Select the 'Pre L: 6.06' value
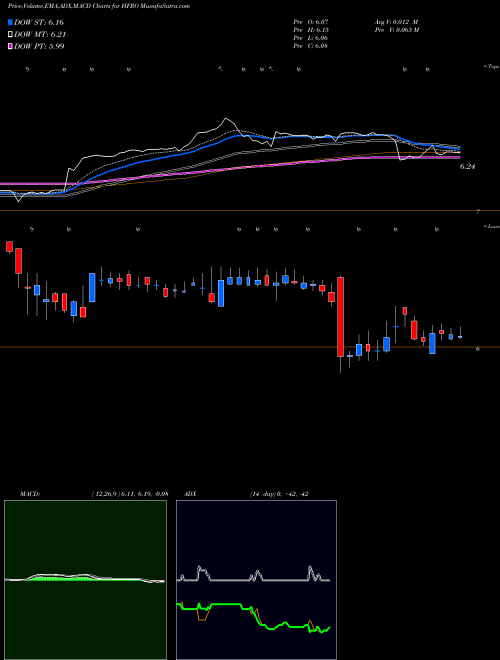This screenshot has height=660, width=500. coord(311,37)
